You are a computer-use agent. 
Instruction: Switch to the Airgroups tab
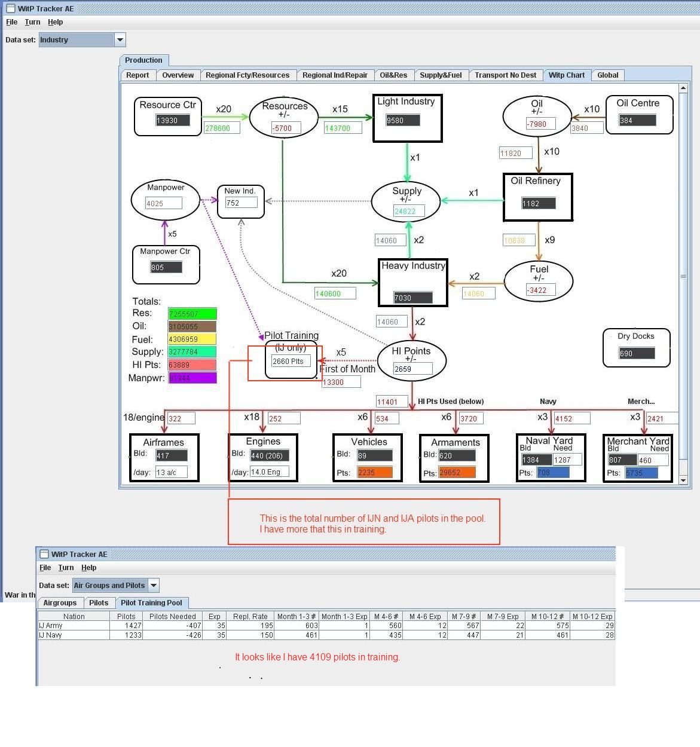pos(60,603)
